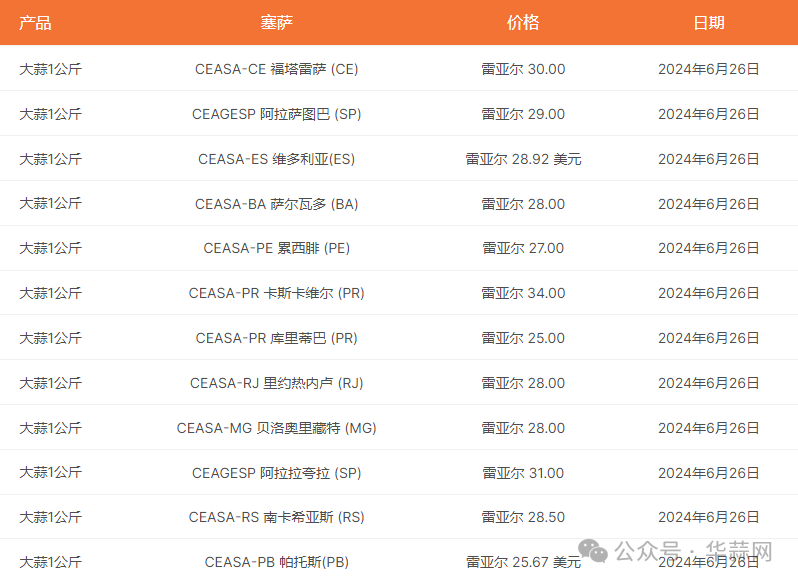Click 大蒜1公斤 in the 卡斯卡维尔 row
The width and height of the screenshot is (798, 583).
[50, 293]
